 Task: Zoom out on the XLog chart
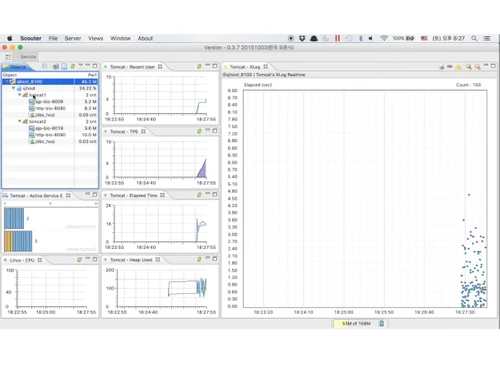coord(477,67)
